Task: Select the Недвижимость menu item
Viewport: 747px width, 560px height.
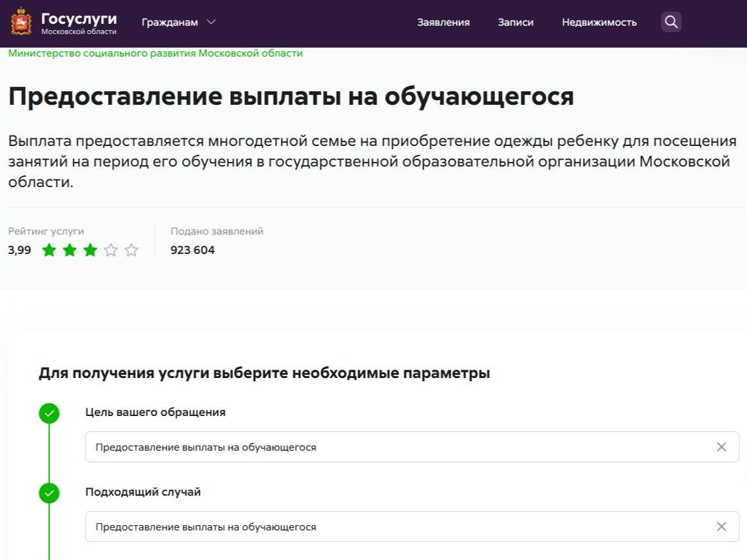Action: pos(598,21)
